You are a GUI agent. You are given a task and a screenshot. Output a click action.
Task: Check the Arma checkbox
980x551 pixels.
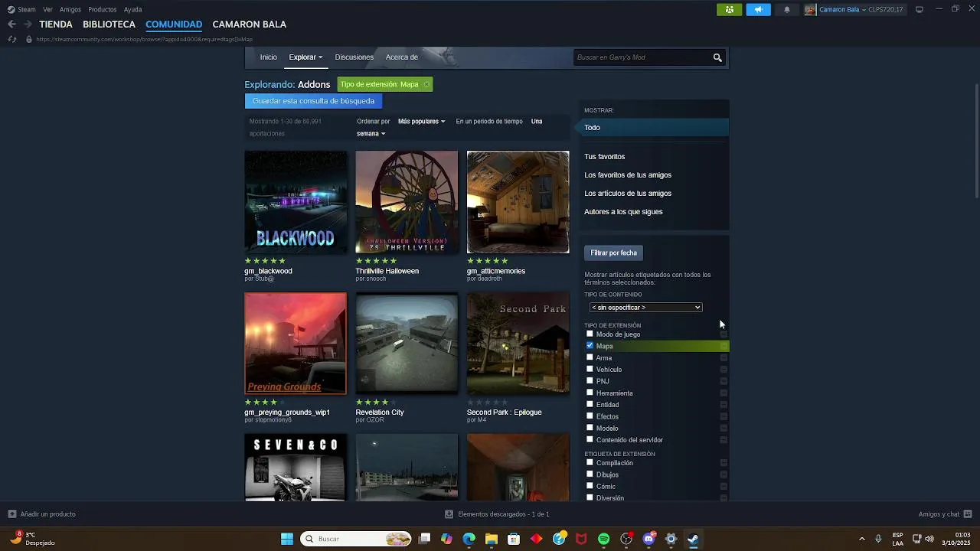[590, 357]
